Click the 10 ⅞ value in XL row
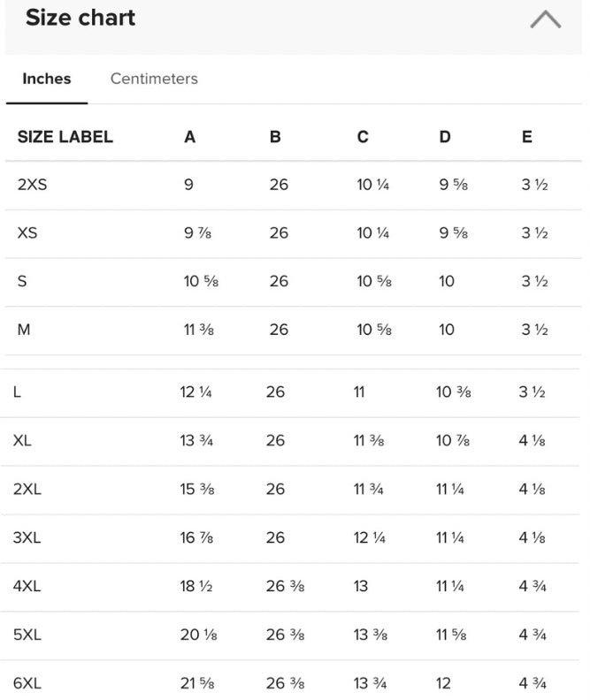The height and width of the screenshot is (700, 590). 453,440
